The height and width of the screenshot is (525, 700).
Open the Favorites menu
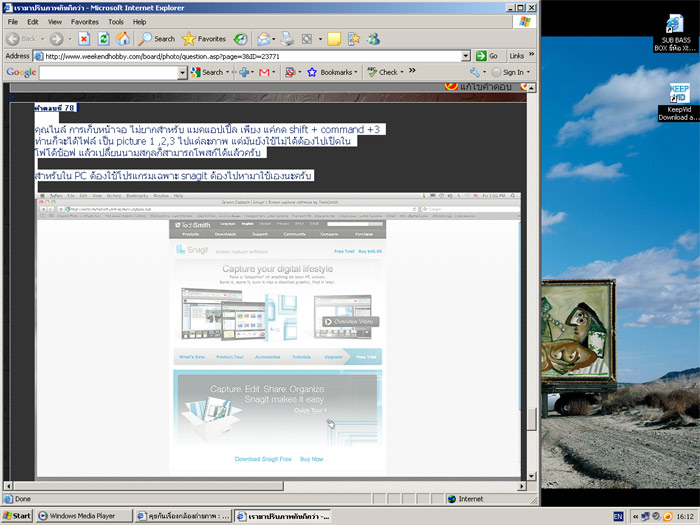84,21
